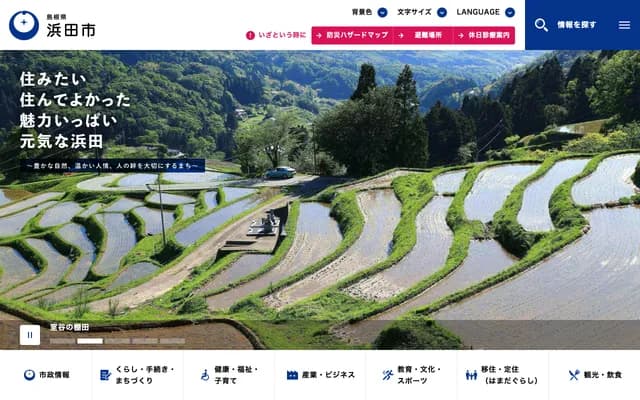Click the people icon for 移住・定住
Screen dimensions: 640x400
point(471,375)
